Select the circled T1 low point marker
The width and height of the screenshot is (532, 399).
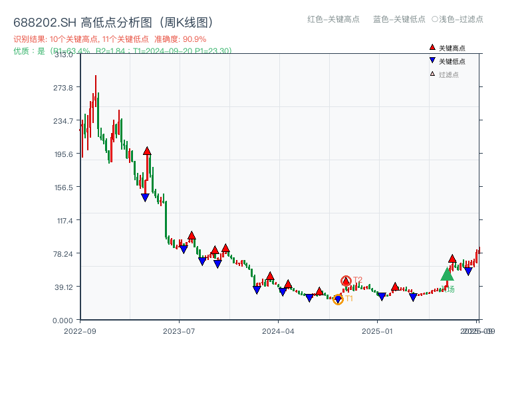pos(339,299)
